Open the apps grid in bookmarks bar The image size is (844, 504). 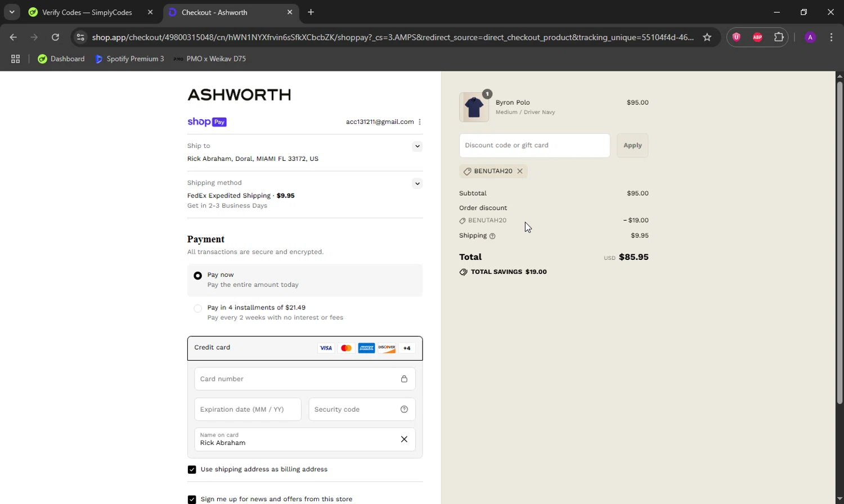coord(15,58)
